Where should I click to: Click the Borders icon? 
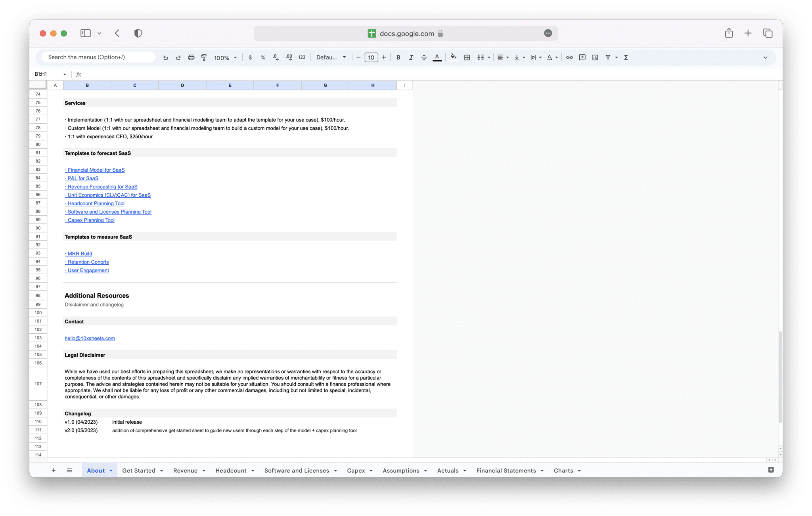click(x=467, y=57)
